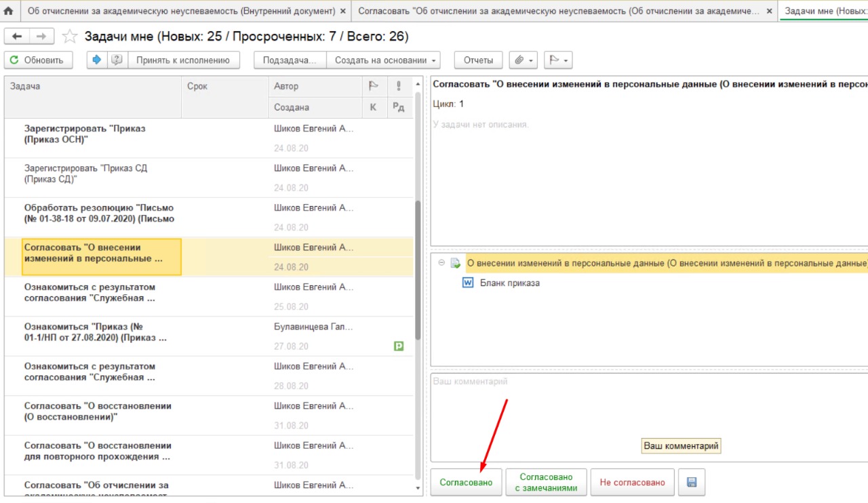Open the paperclip attachments dropdown

pos(523,60)
